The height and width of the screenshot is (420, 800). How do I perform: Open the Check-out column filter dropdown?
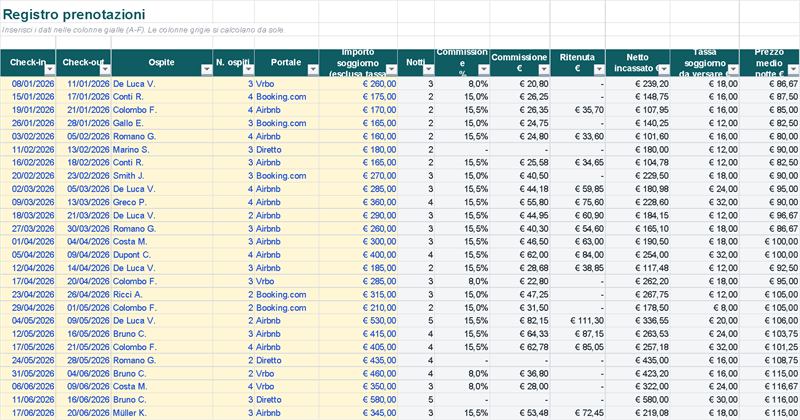(x=105, y=69)
